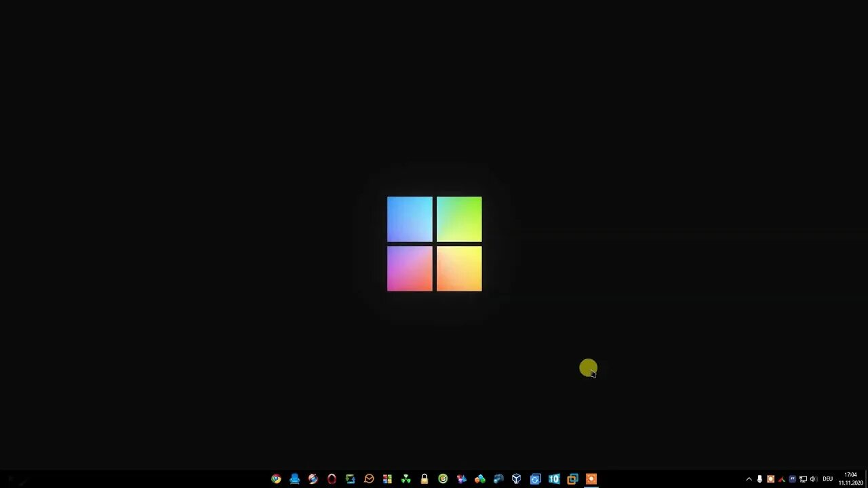Open the orange speech-bubble mail icon
The width and height of the screenshot is (868, 488).
coord(369,479)
